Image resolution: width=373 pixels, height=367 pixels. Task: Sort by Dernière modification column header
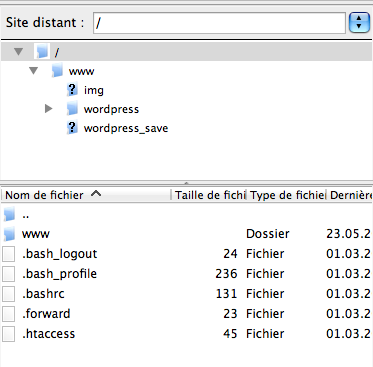pyautogui.click(x=350, y=195)
